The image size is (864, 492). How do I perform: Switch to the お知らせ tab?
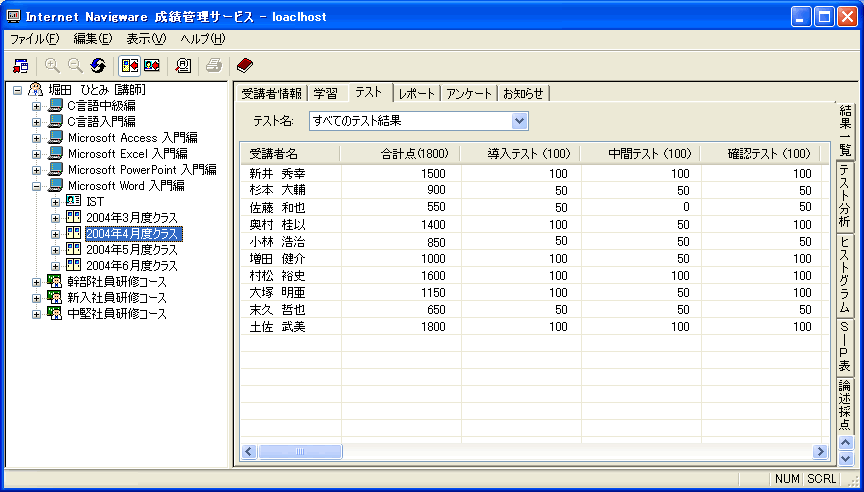tap(524, 94)
